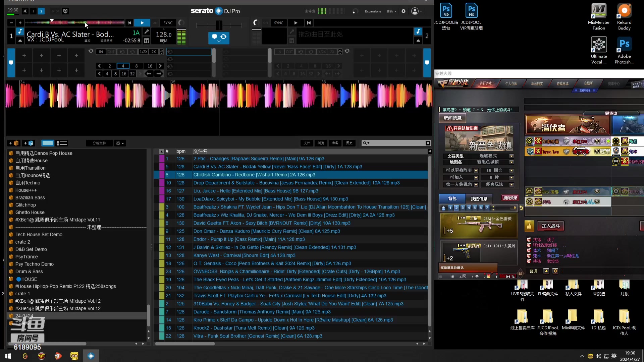Switch to 我的信息 tab in CrossFire
This screenshot has height=362, width=644.
pos(479,199)
